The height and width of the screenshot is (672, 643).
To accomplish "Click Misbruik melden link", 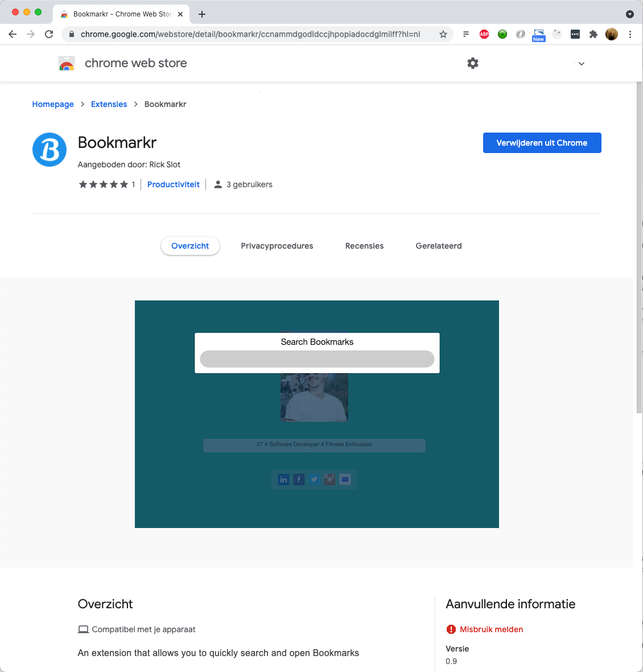I will click(491, 629).
